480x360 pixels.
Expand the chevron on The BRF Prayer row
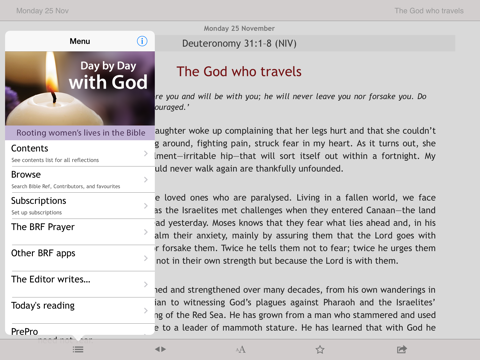tap(146, 232)
